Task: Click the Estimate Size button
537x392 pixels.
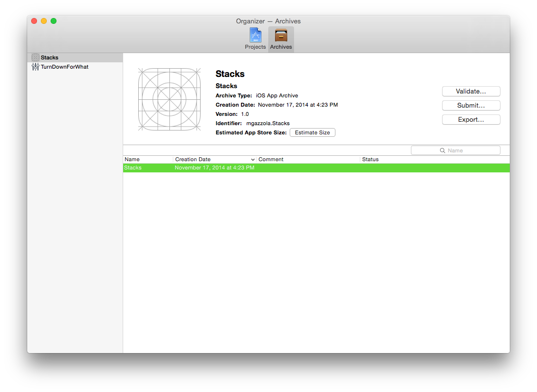Action: click(312, 132)
